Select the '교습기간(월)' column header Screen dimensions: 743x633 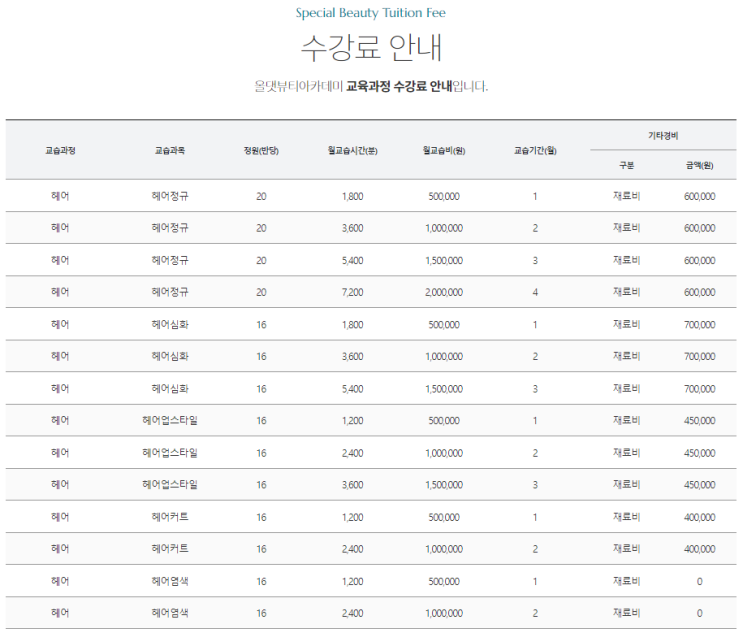pos(535,151)
